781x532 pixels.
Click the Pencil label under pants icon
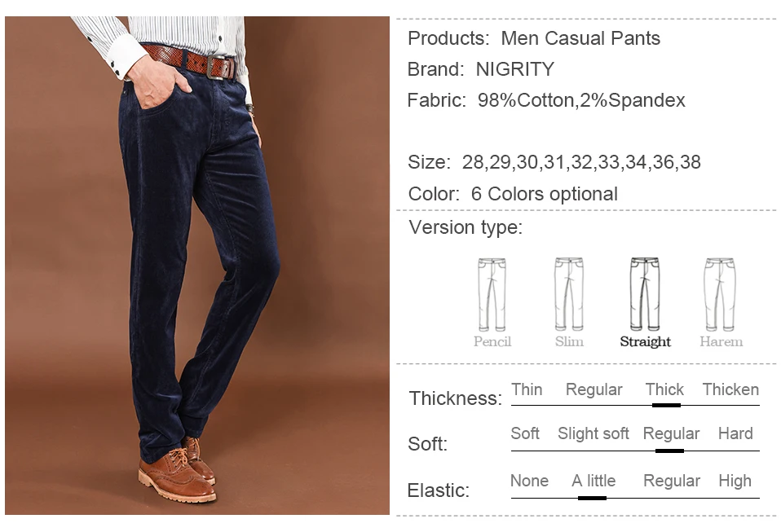492,342
